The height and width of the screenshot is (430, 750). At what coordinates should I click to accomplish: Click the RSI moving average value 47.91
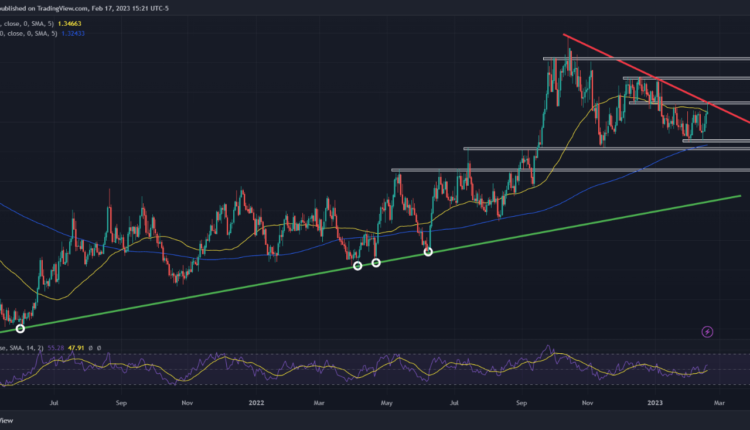pyautogui.click(x=78, y=347)
